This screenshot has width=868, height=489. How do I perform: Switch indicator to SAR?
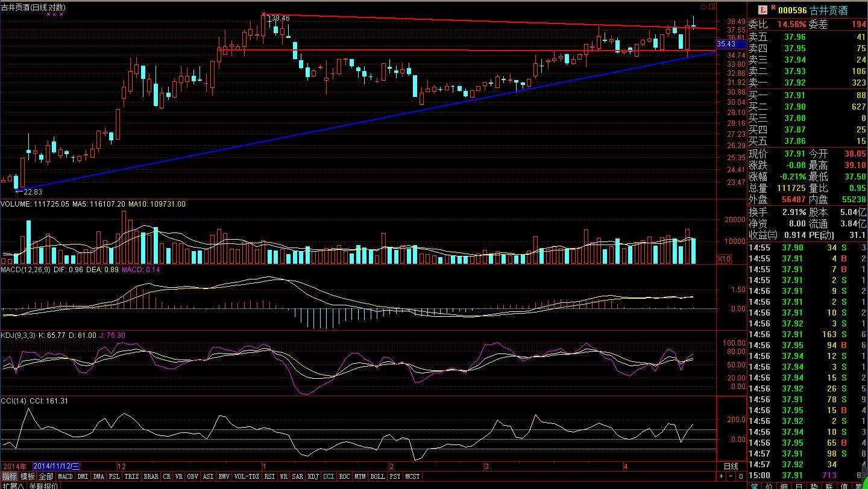[298, 476]
